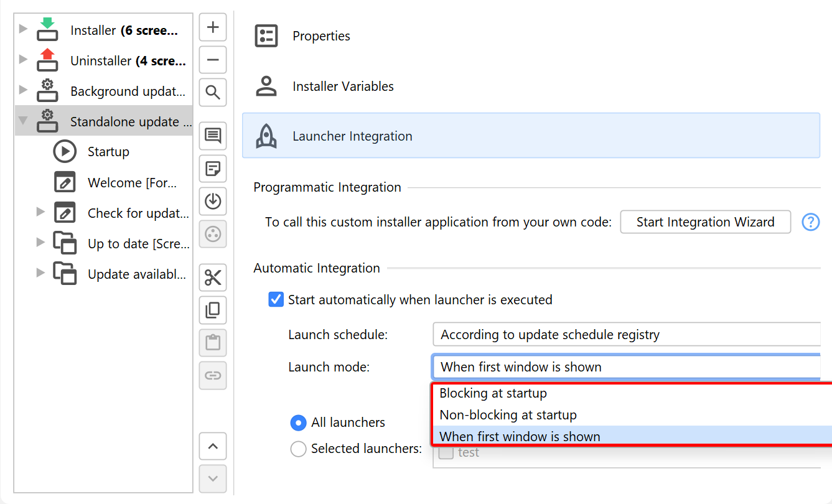Open the Installer Variables section

click(x=343, y=86)
